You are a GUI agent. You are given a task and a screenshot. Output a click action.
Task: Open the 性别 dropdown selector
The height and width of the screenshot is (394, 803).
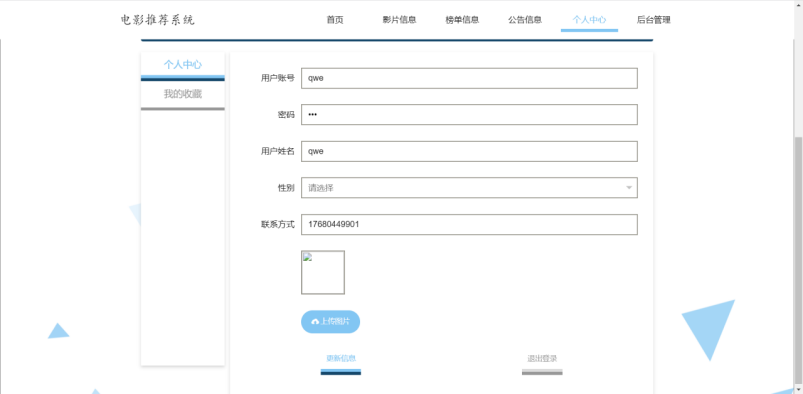(x=469, y=188)
